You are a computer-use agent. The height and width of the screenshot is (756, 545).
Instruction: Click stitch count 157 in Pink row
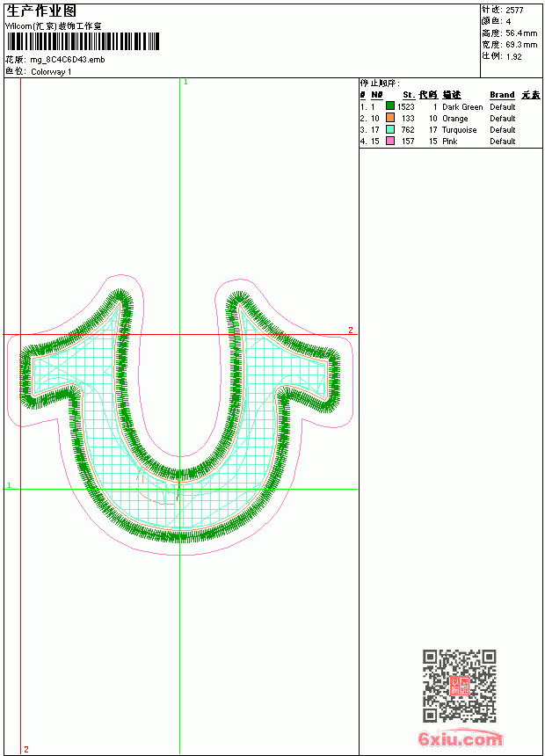pyautogui.click(x=408, y=142)
